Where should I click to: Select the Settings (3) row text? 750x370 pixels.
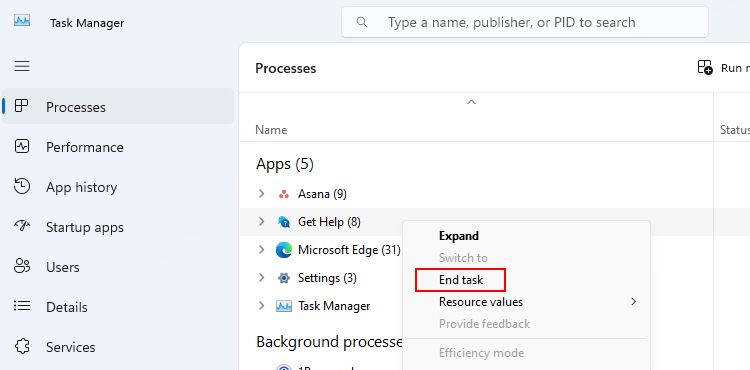click(327, 277)
